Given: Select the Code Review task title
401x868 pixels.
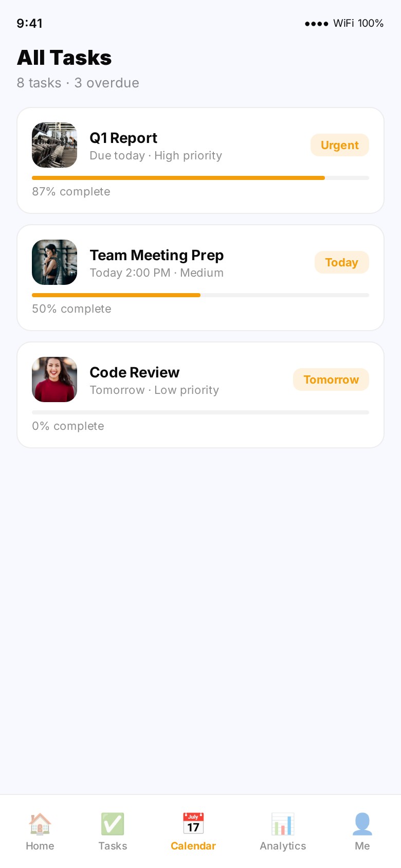Looking at the screenshot, I should coord(135,372).
